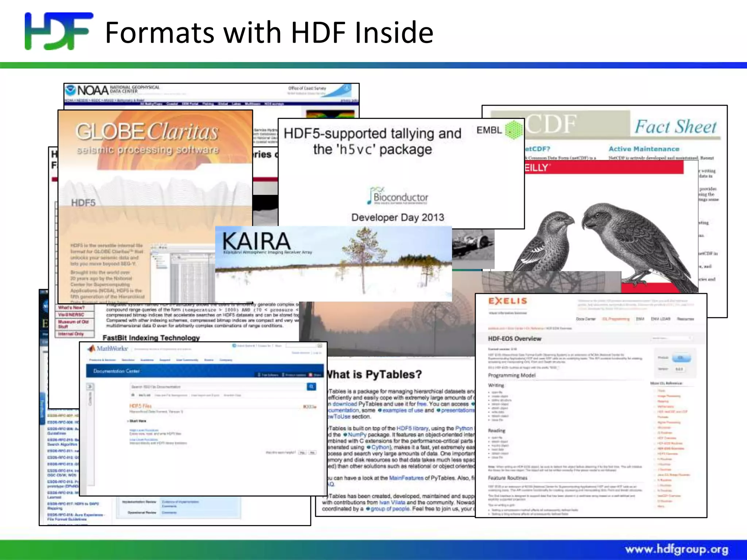The height and width of the screenshot is (560, 747).
Task: Click the blue search magnifier button in MathWorks
Action: coord(311,386)
